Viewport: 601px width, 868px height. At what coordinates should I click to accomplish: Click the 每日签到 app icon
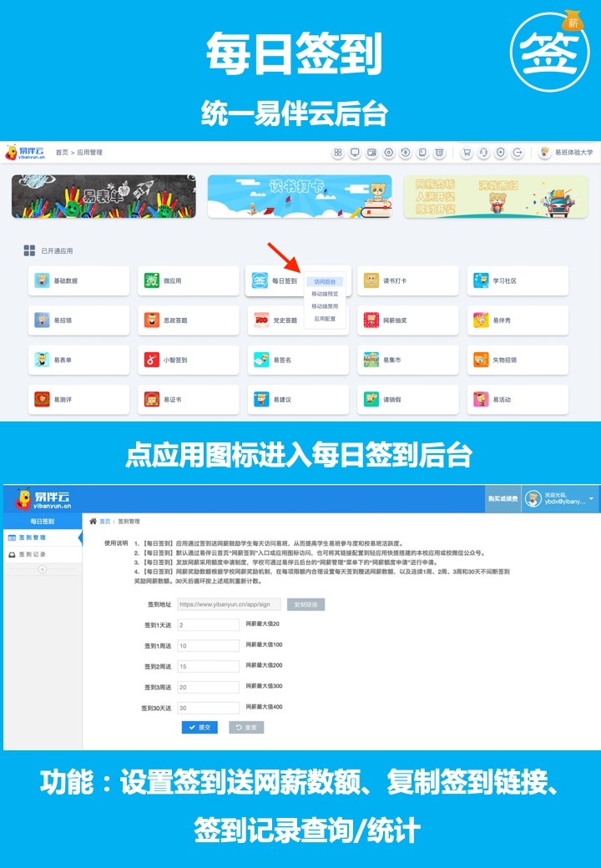click(260, 281)
